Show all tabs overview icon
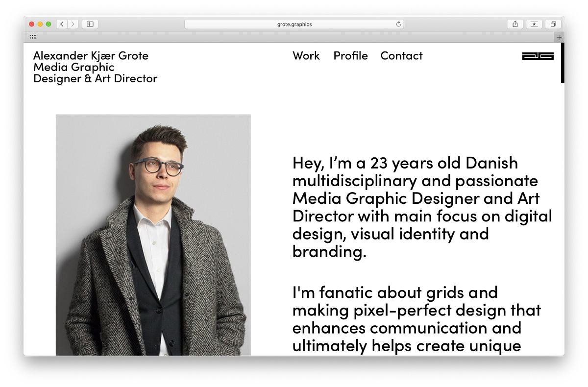 coord(553,24)
